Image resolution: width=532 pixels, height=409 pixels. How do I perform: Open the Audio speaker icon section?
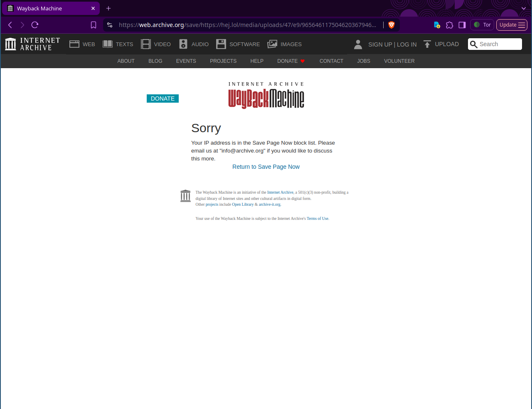(183, 44)
